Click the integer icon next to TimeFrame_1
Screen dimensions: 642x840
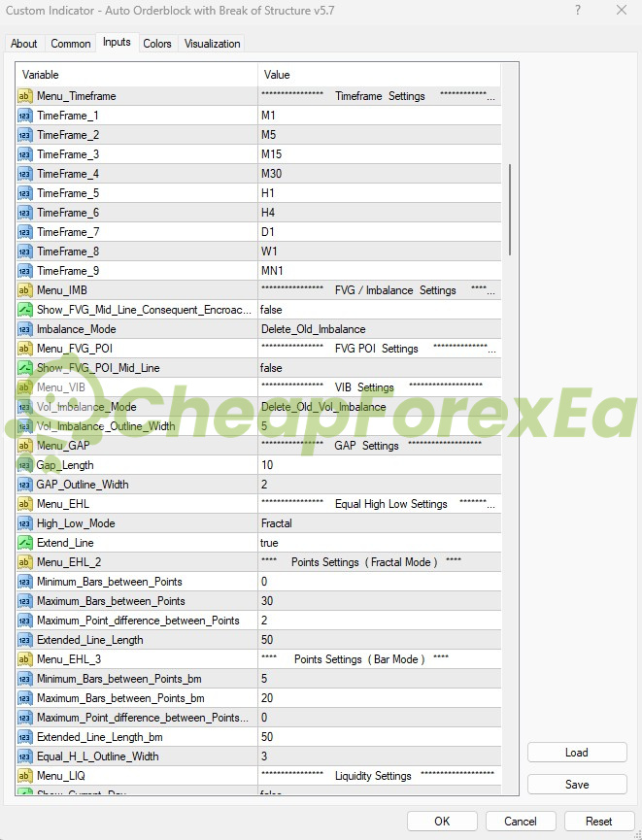(x=24, y=116)
